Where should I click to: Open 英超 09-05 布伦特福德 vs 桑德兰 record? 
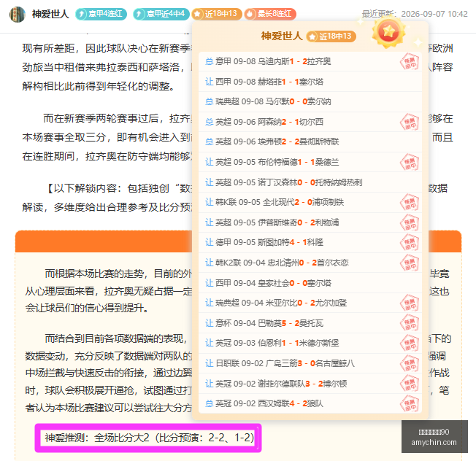(x=310, y=162)
